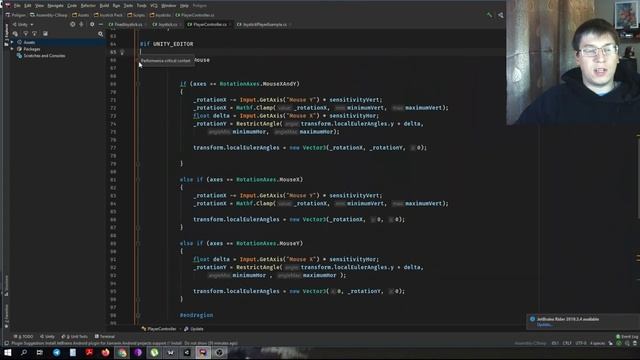Click the RotationAxes.MouseXAndY text
The image size is (640, 360).
point(260,84)
